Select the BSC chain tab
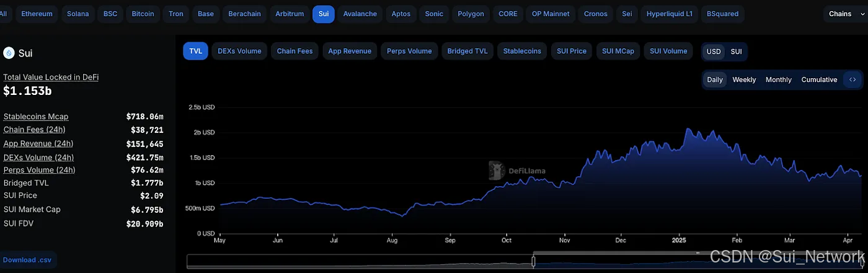Viewport: 868px width, 273px height. click(110, 14)
